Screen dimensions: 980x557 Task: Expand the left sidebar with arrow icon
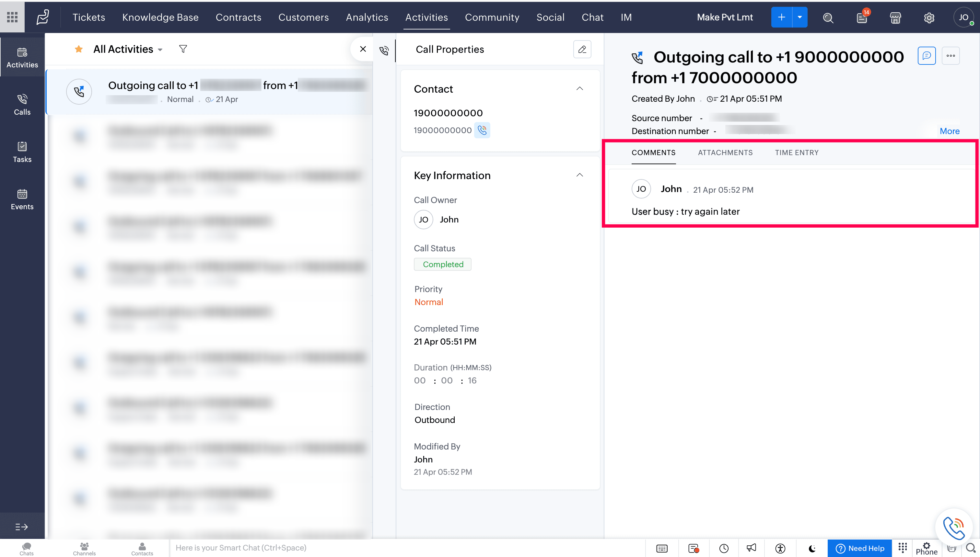21,527
